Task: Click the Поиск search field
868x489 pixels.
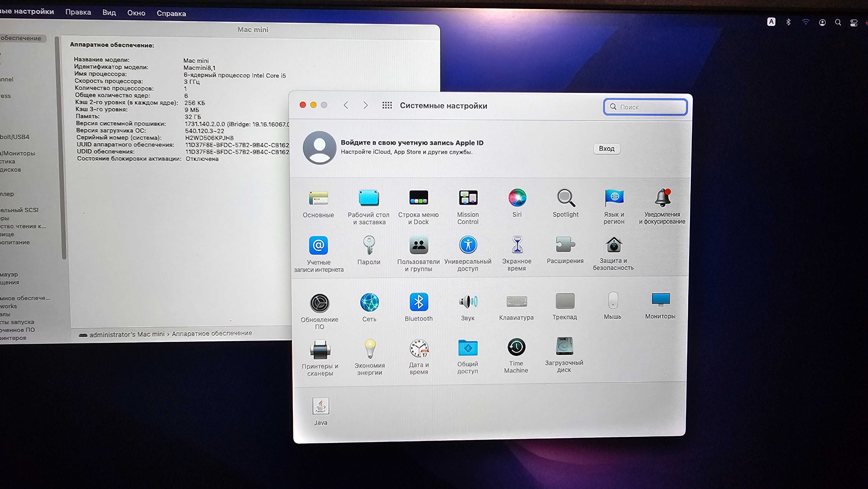Action: [x=645, y=107]
